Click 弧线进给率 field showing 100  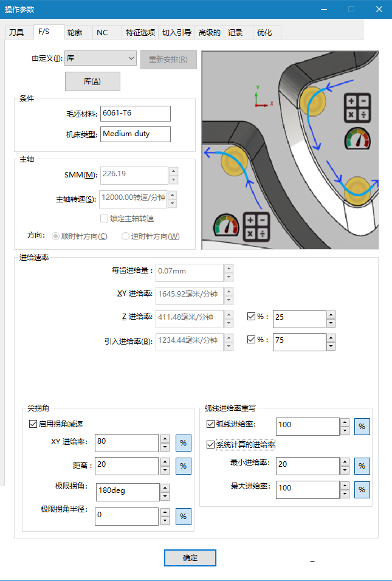[x=308, y=427]
